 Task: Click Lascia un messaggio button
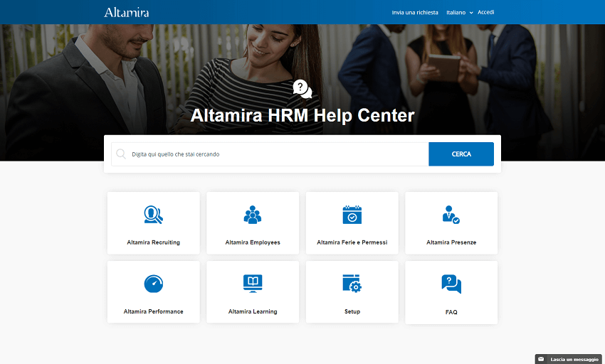[x=569, y=359]
